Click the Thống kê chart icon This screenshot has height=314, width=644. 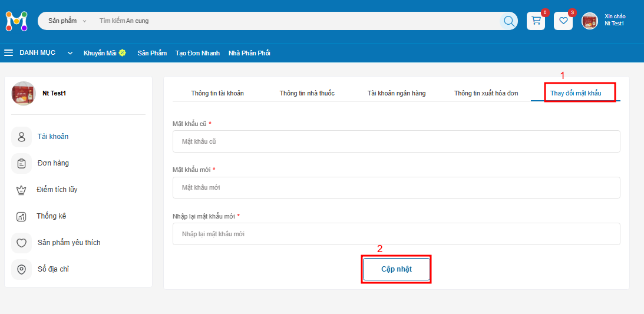point(21,216)
